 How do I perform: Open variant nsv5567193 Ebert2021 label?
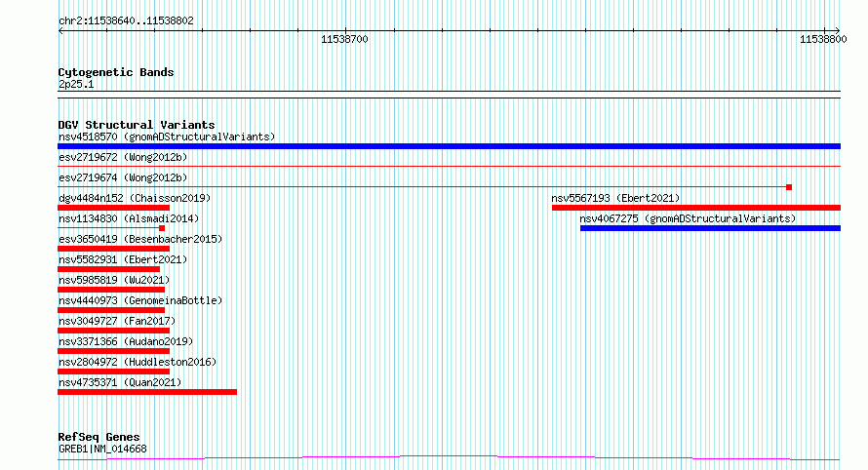coord(615,198)
